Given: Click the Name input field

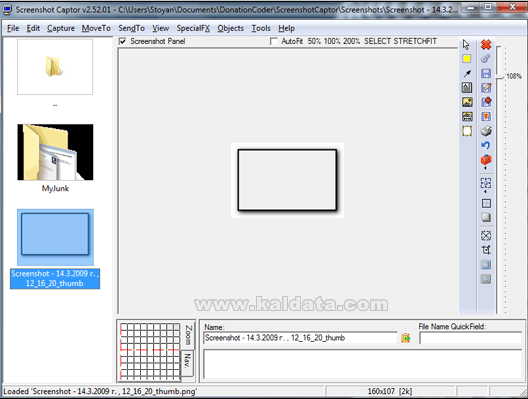Looking at the screenshot, I should tap(300, 338).
